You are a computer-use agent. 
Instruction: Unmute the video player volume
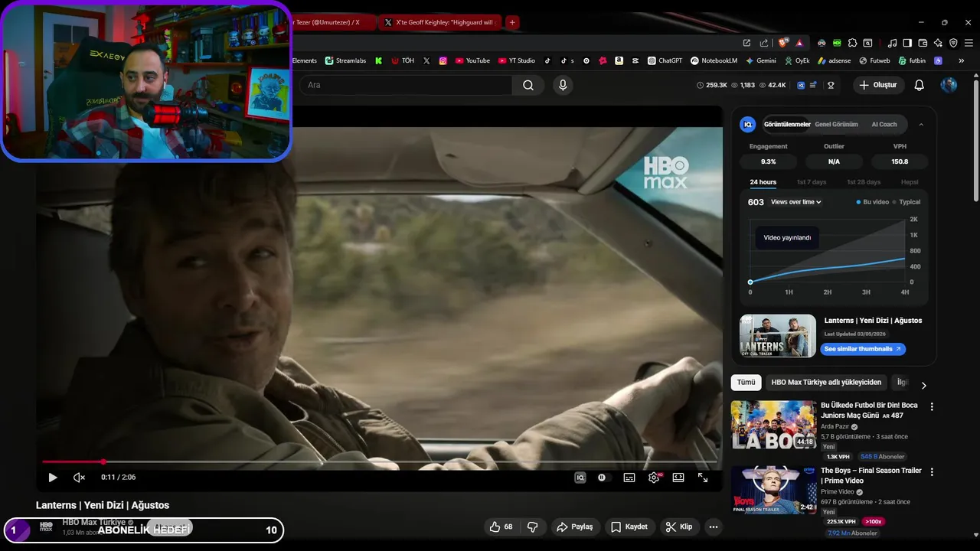(79, 478)
